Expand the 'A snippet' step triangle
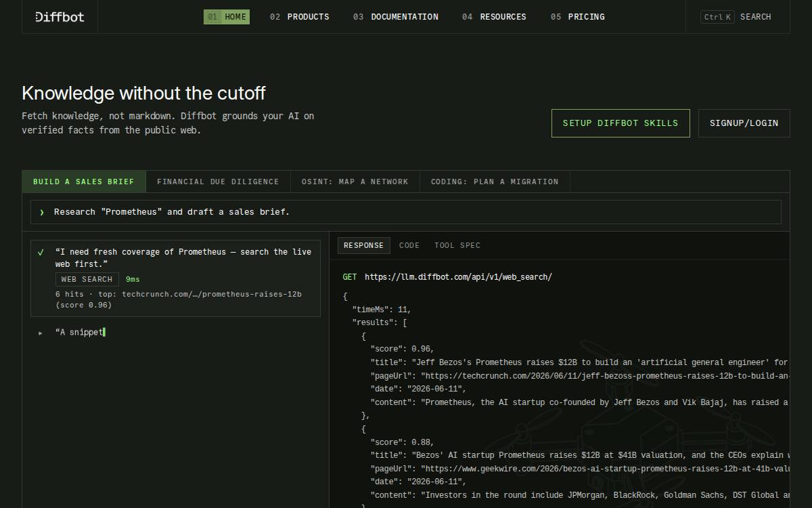 pyautogui.click(x=41, y=333)
